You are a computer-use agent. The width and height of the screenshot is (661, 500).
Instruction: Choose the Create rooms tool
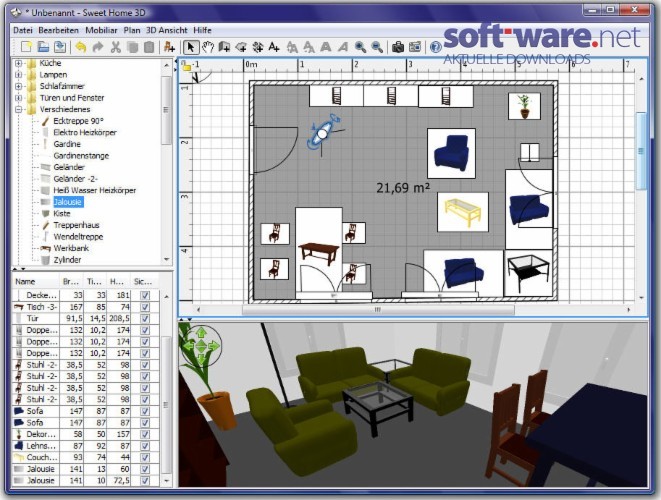click(241, 47)
